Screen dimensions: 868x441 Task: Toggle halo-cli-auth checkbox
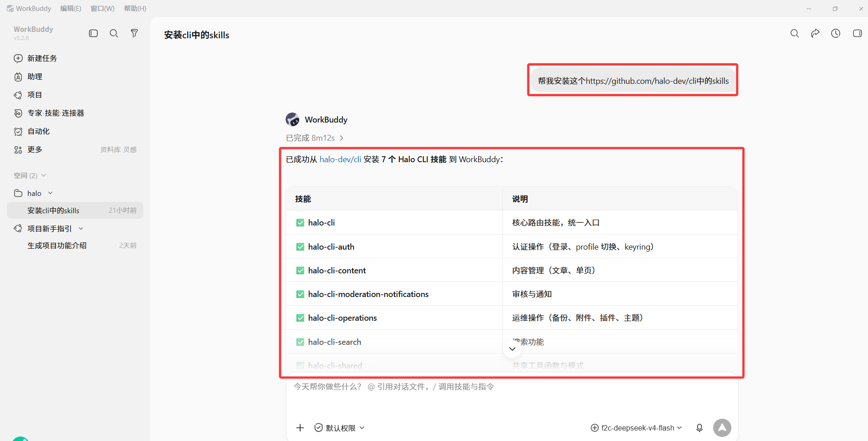[x=300, y=247]
